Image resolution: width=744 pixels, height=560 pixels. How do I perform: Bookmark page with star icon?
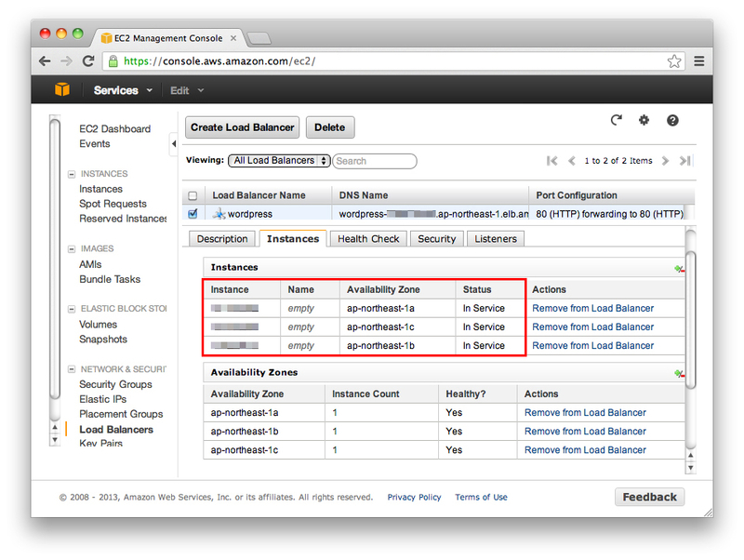click(x=673, y=61)
